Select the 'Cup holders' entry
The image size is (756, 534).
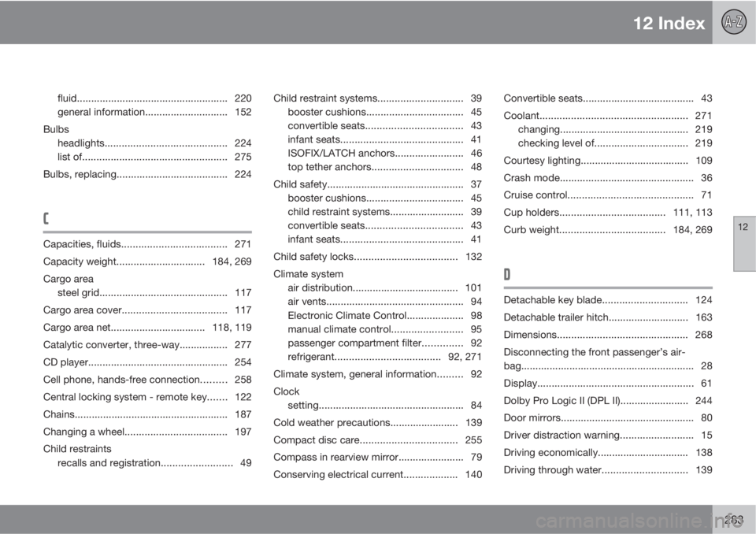coord(608,212)
